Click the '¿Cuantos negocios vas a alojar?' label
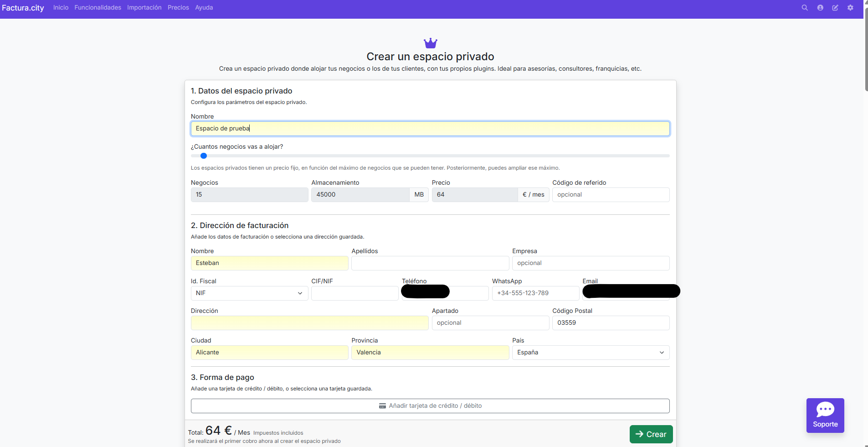The height and width of the screenshot is (447, 868). (237, 146)
